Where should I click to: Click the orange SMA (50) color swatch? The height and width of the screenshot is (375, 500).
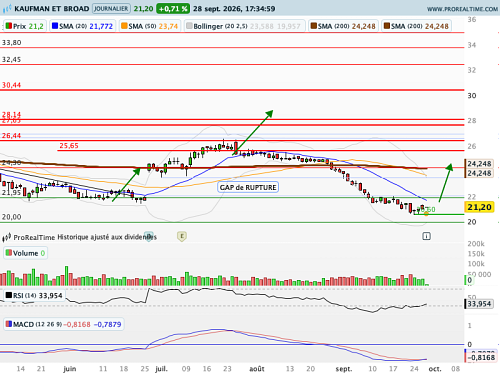click(x=124, y=26)
